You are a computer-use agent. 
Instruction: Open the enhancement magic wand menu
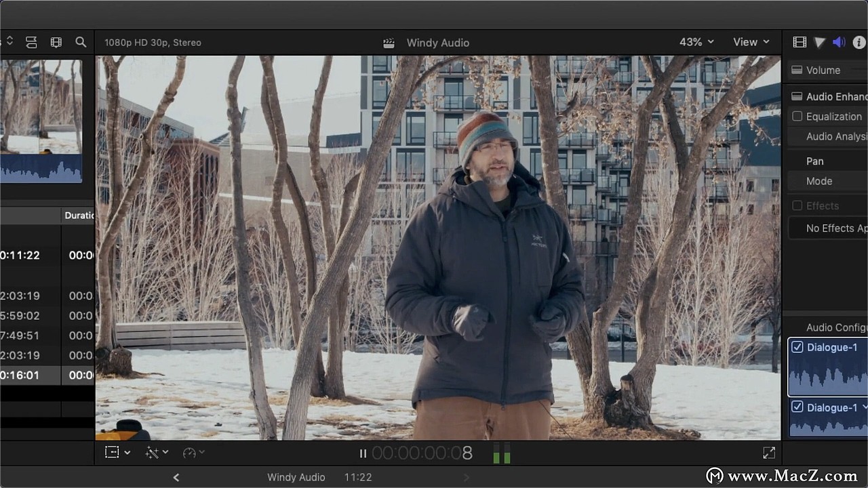coord(157,452)
